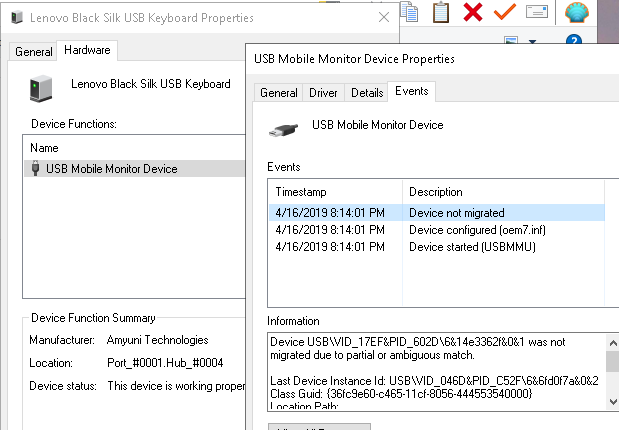This screenshot has height=430, width=619.
Task: Click the properties card icon in toolbar
Action: pos(537,11)
